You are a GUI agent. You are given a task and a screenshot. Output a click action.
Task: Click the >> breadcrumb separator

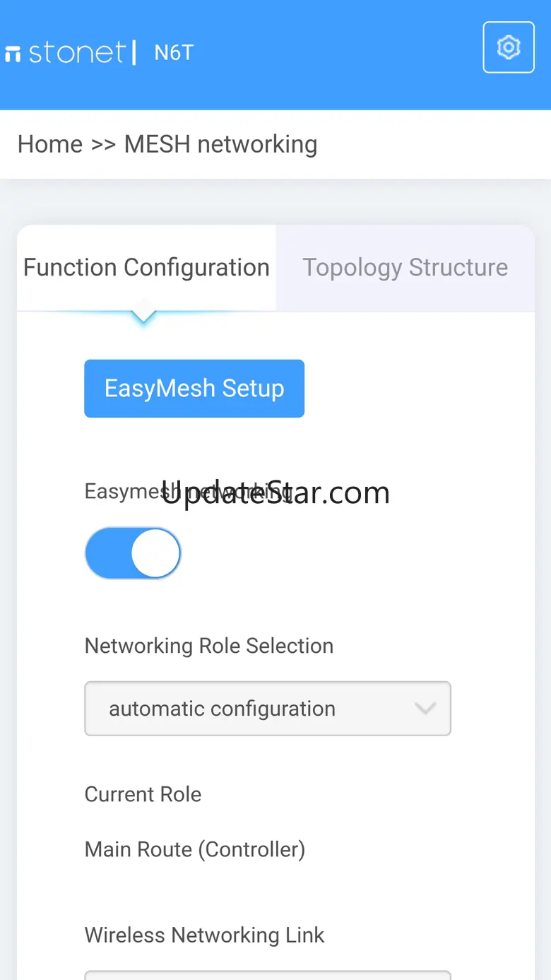[103, 144]
